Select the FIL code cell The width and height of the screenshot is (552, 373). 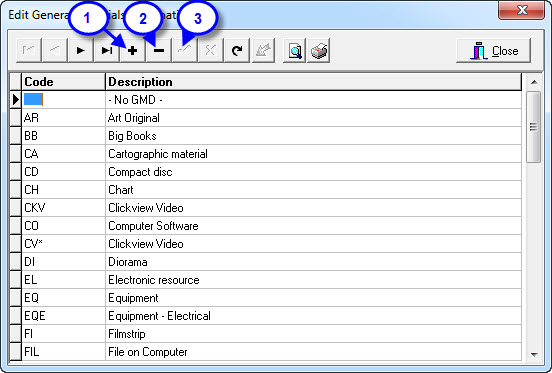click(x=63, y=352)
